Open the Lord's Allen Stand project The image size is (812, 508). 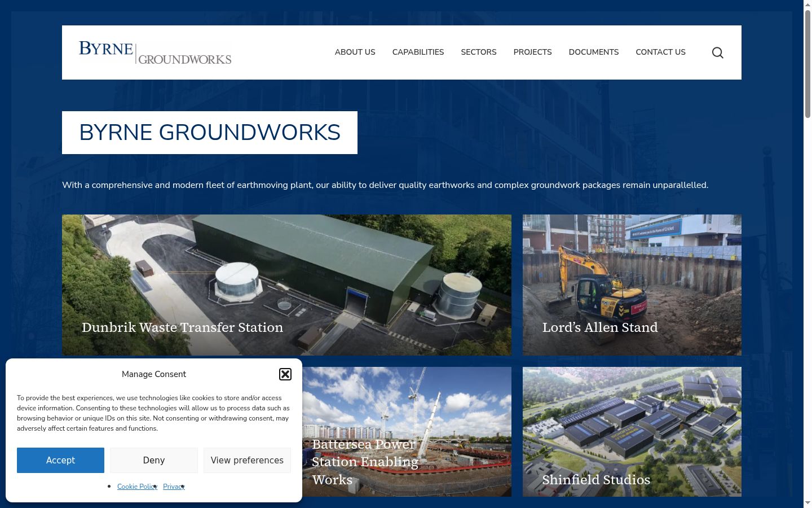[x=632, y=285]
